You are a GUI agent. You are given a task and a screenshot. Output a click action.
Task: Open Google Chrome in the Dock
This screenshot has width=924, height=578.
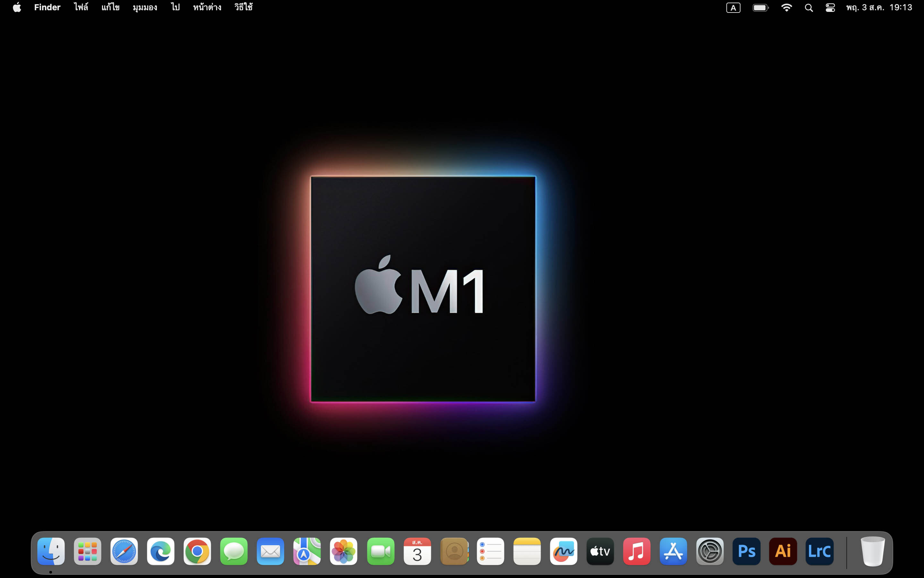(197, 551)
